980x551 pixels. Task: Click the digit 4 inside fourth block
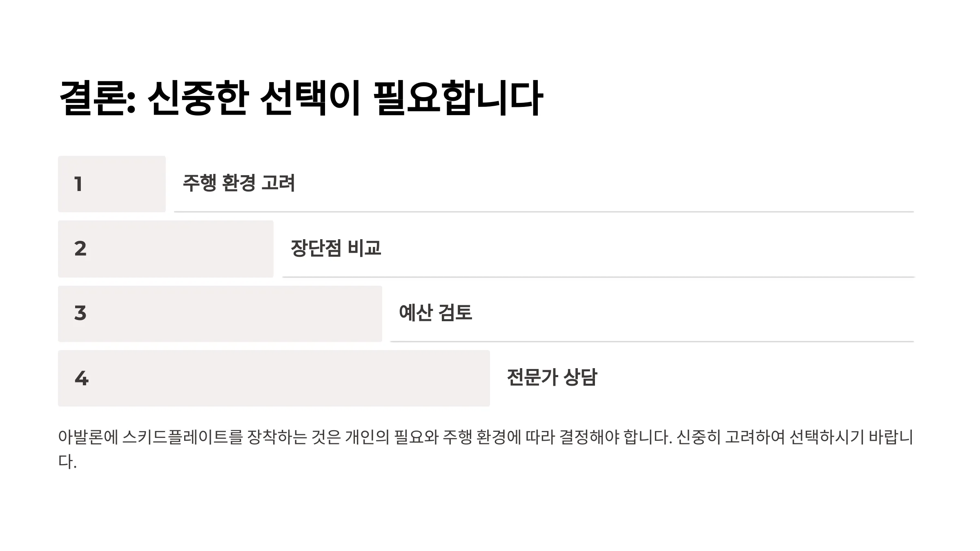(82, 378)
